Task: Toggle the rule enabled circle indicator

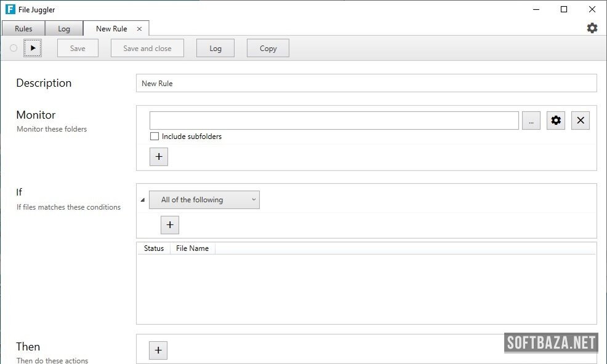Action: pyautogui.click(x=14, y=48)
